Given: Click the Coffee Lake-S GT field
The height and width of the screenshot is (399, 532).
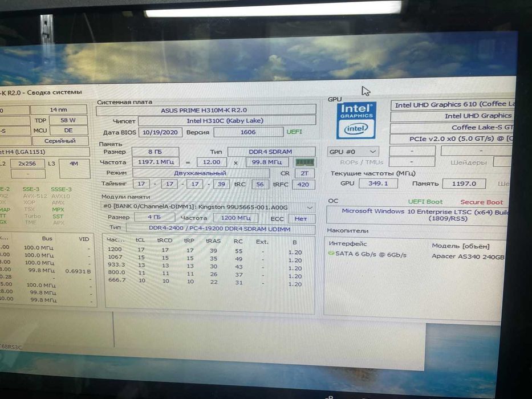Looking at the screenshot, I should (x=452, y=128).
